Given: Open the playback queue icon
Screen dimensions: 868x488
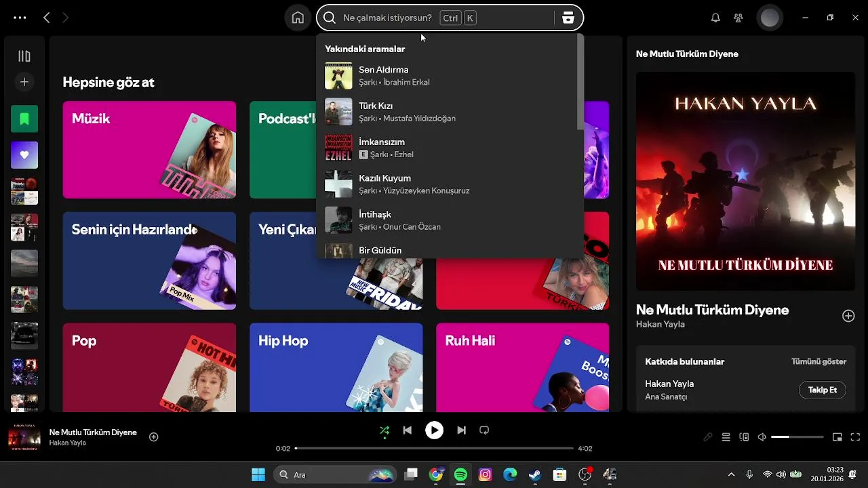Looking at the screenshot, I should tap(726, 437).
